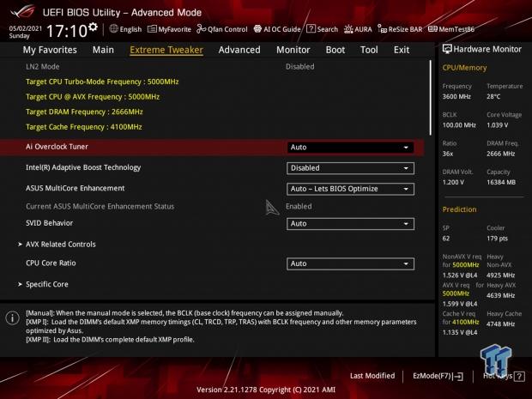The width and height of the screenshot is (532, 399).
Task: Open the Exit tab
Action: 402,50
